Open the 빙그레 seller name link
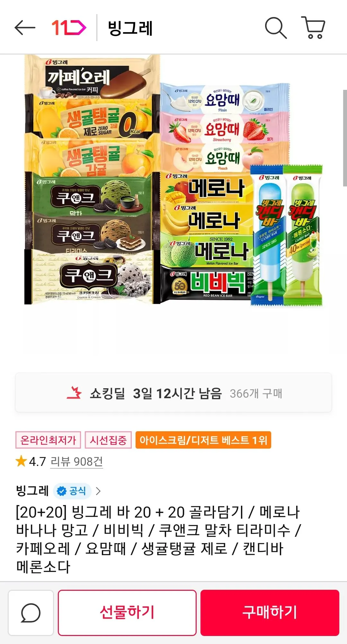Image resolution: width=347 pixels, height=644 pixels. 32,491
